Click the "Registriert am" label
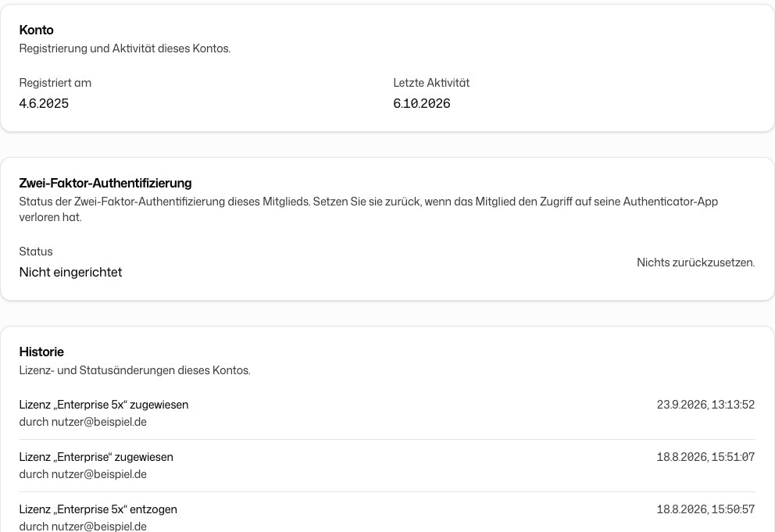 [x=55, y=83]
